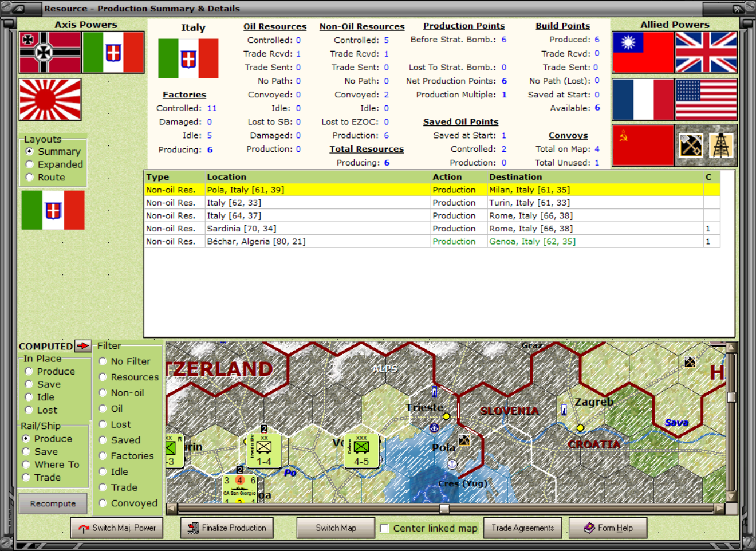
Task: Click map scroll right arrow
Action: (x=720, y=509)
